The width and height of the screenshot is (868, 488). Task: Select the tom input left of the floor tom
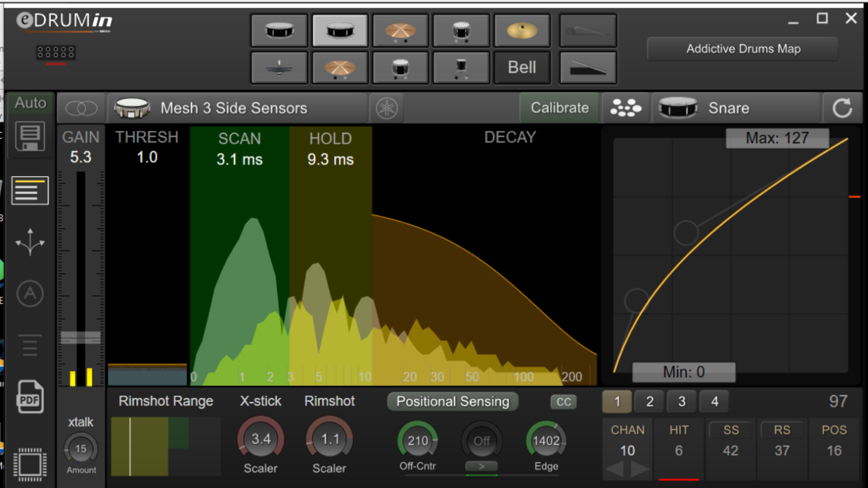point(401,68)
